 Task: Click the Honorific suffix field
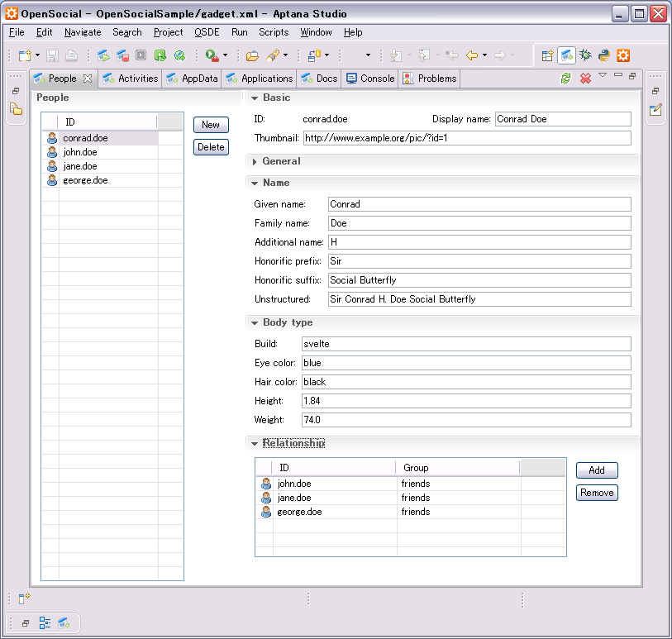pyautogui.click(x=479, y=280)
